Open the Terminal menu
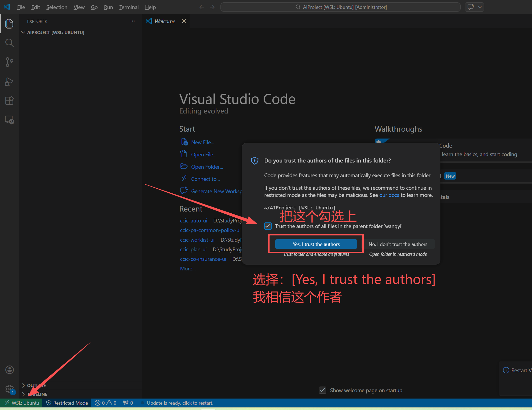Screen dimensions: 532x410 point(129,7)
